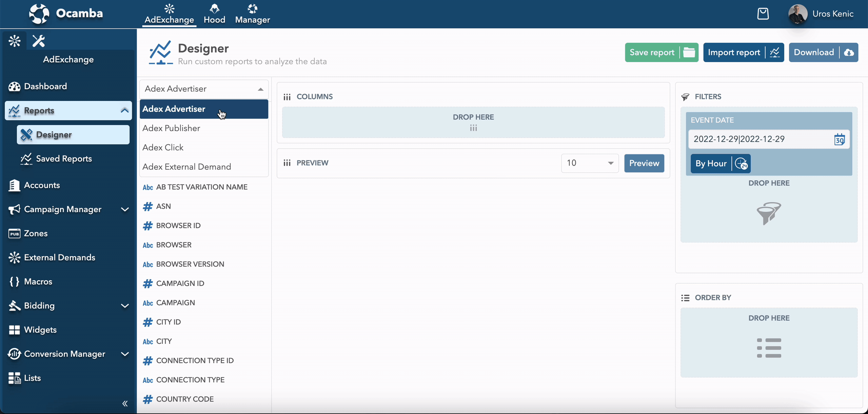Screen dimensions: 868x414
Task: Click the Zones PUB icon
Action: (x=14, y=233)
